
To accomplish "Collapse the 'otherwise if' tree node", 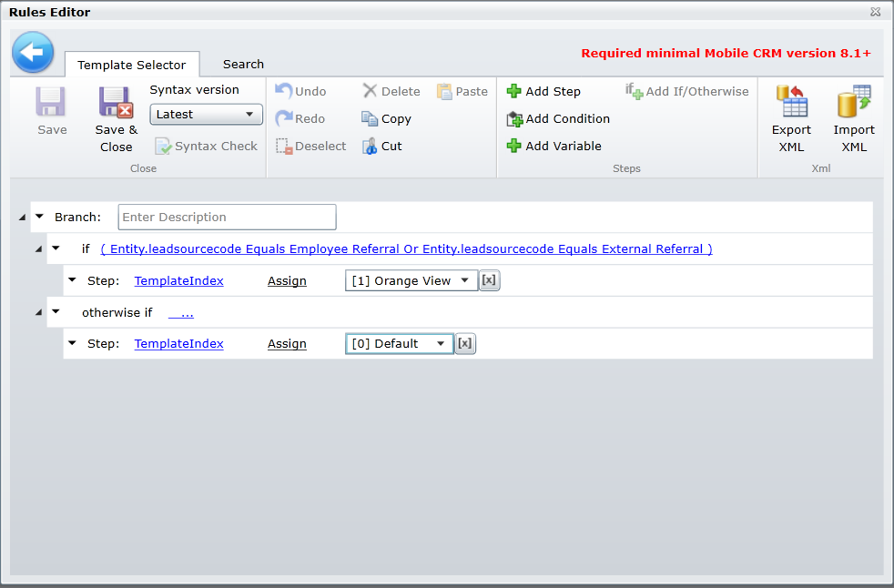I will [39, 312].
